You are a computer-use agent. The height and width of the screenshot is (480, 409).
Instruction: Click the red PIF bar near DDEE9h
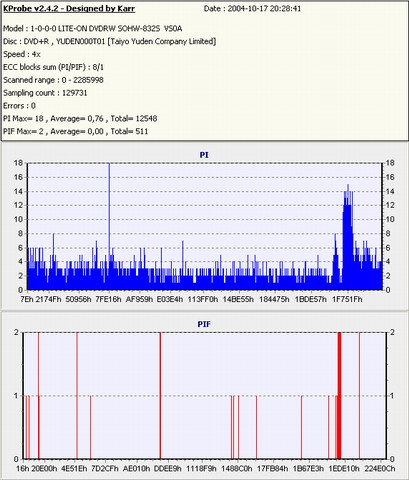click(x=160, y=396)
